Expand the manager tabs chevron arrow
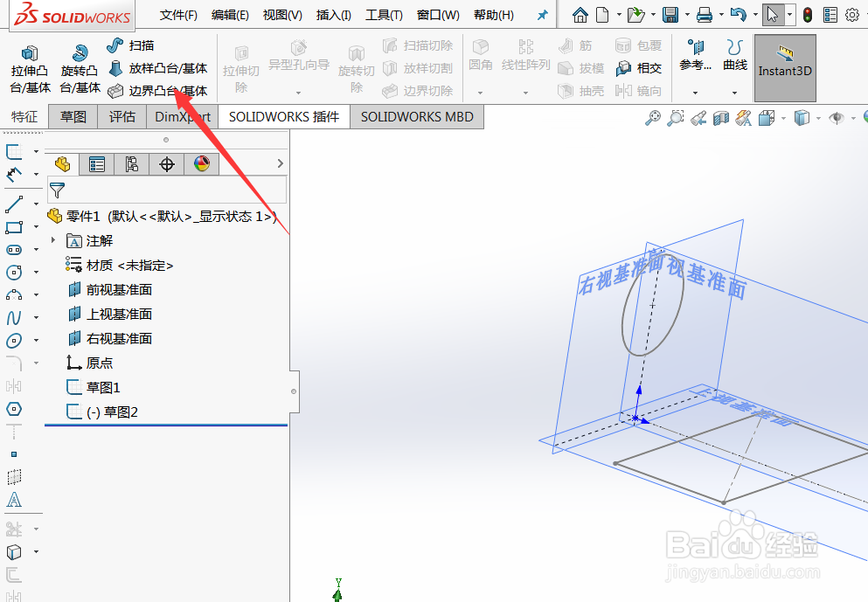Viewport: 868px width, 602px height. 280,163
